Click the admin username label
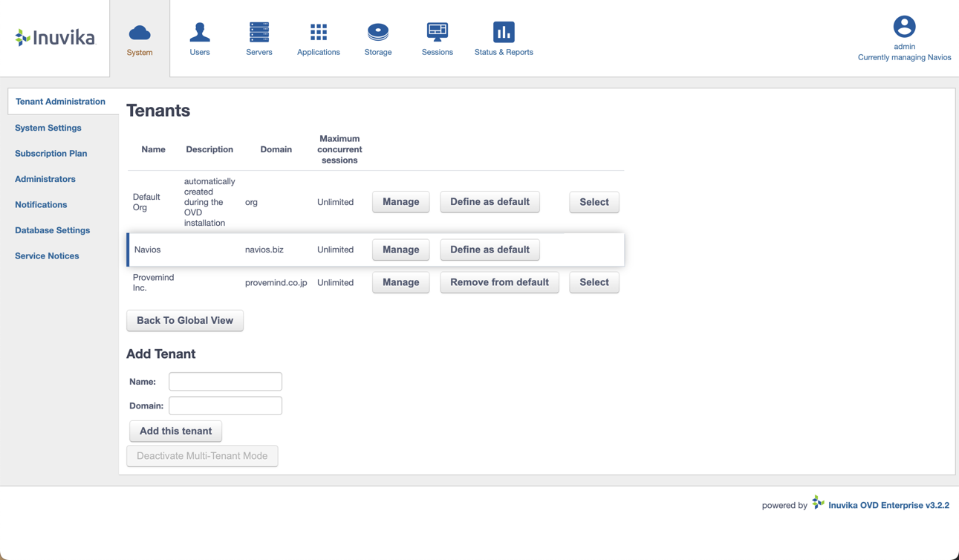The height and width of the screenshot is (560, 959). pos(904,46)
